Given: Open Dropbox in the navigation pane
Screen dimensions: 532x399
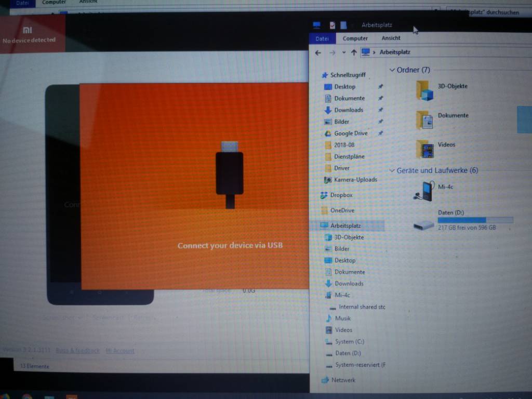Looking at the screenshot, I should pyautogui.click(x=341, y=195).
